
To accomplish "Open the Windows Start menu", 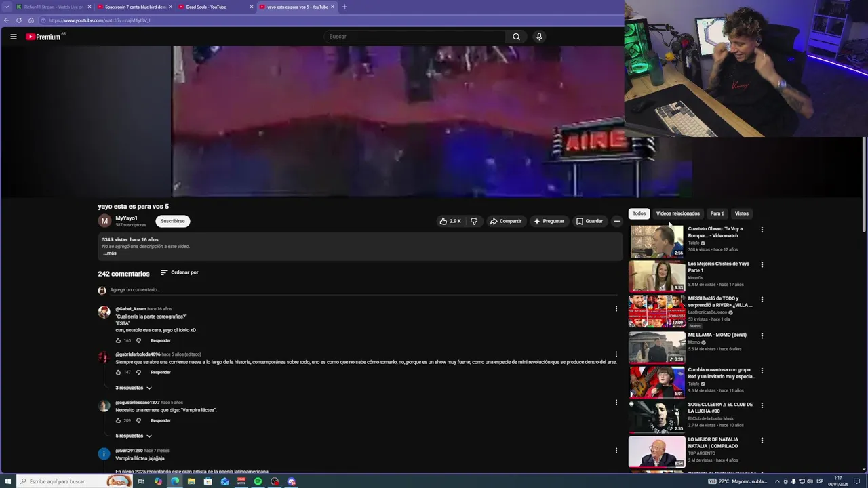I will pyautogui.click(x=8, y=481).
